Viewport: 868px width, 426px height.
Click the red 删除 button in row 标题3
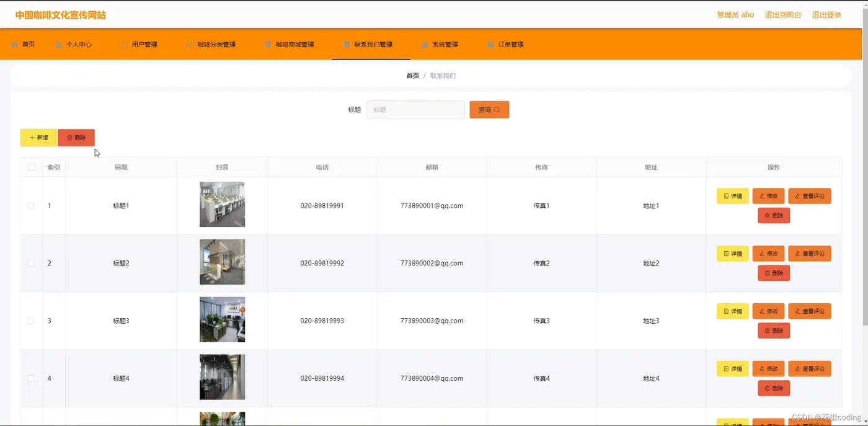[x=774, y=331]
